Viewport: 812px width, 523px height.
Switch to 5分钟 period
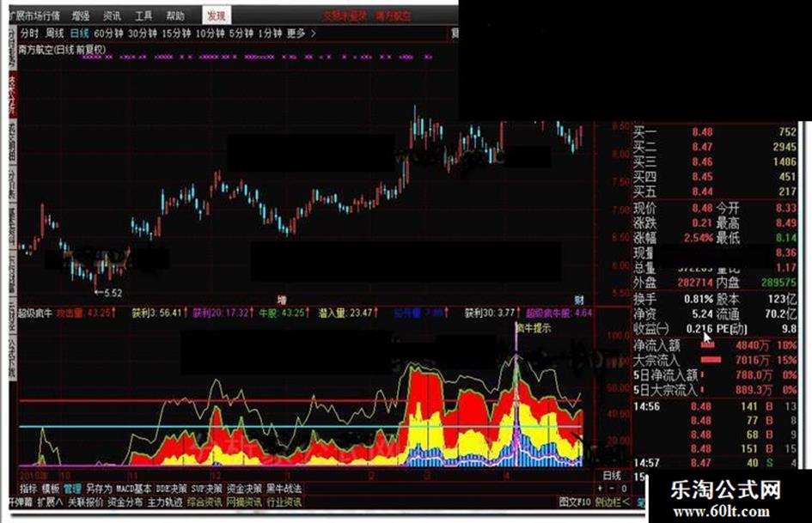tap(241, 33)
